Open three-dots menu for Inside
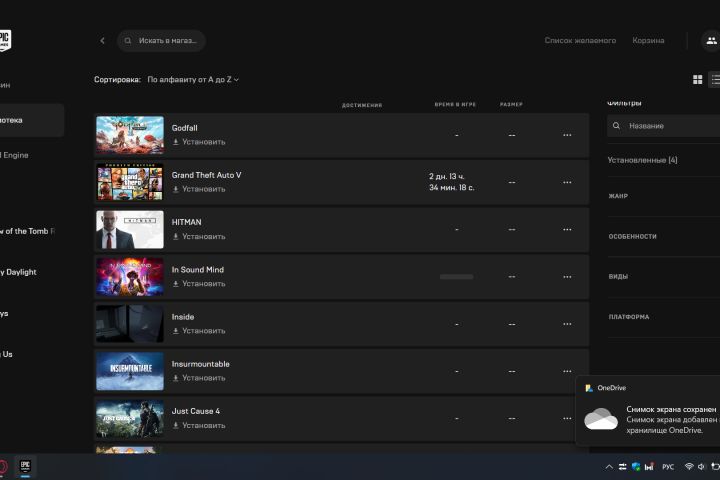The image size is (720, 480). pyautogui.click(x=567, y=324)
